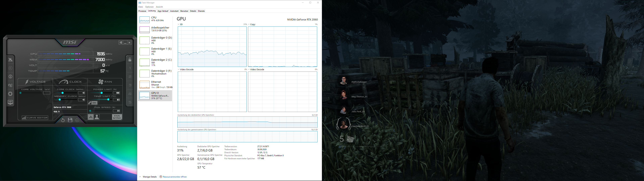Toggle the profile lock padlock
This screenshot has width=644, height=181.
point(130,60)
